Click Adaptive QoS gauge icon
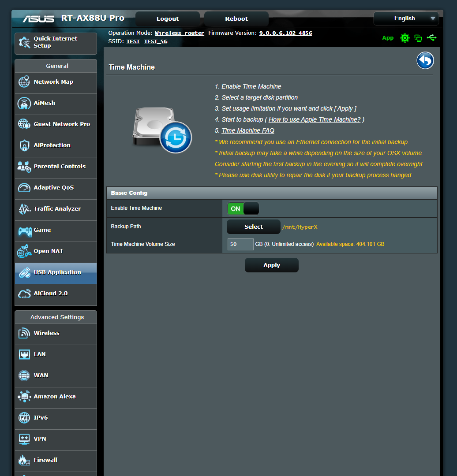 (24, 188)
